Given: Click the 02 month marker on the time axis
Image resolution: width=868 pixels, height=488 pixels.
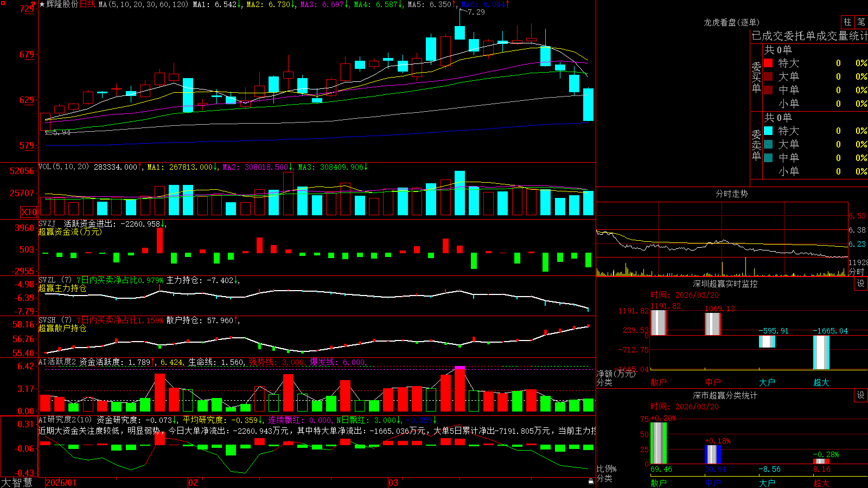Looking at the screenshot, I should tap(193, 483).
